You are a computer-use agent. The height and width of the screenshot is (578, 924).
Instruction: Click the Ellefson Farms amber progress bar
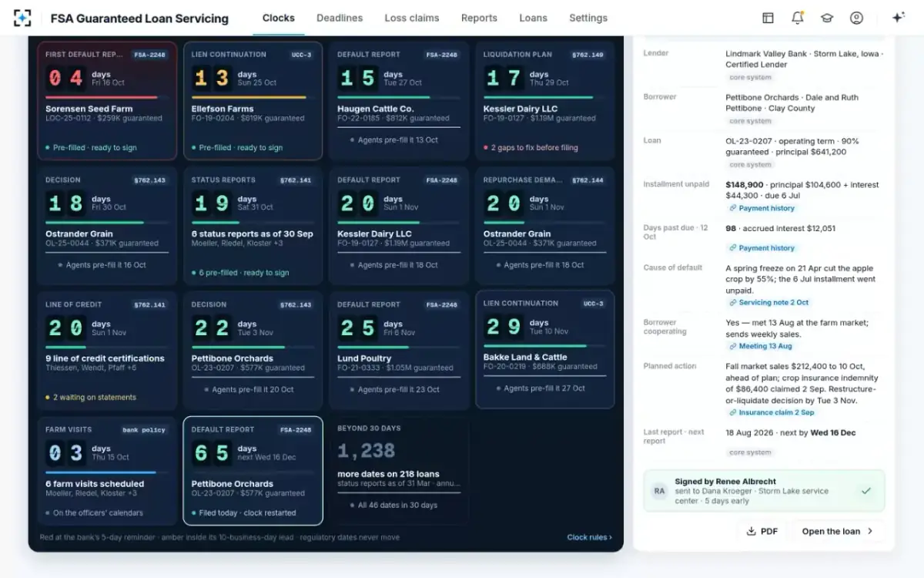click(x=249, y=97)
